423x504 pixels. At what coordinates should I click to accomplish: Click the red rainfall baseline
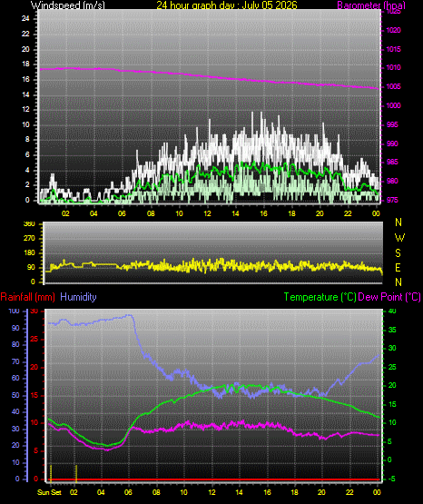point(213,479)
